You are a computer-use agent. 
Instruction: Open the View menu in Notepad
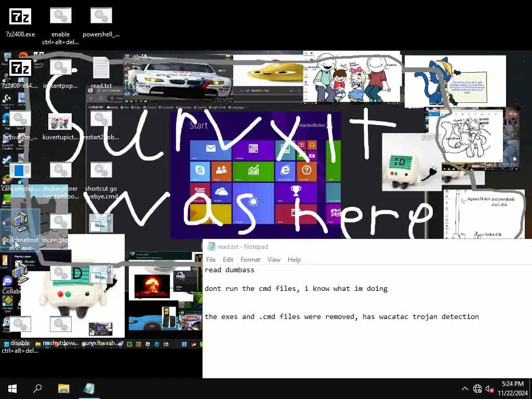(274, 260)
